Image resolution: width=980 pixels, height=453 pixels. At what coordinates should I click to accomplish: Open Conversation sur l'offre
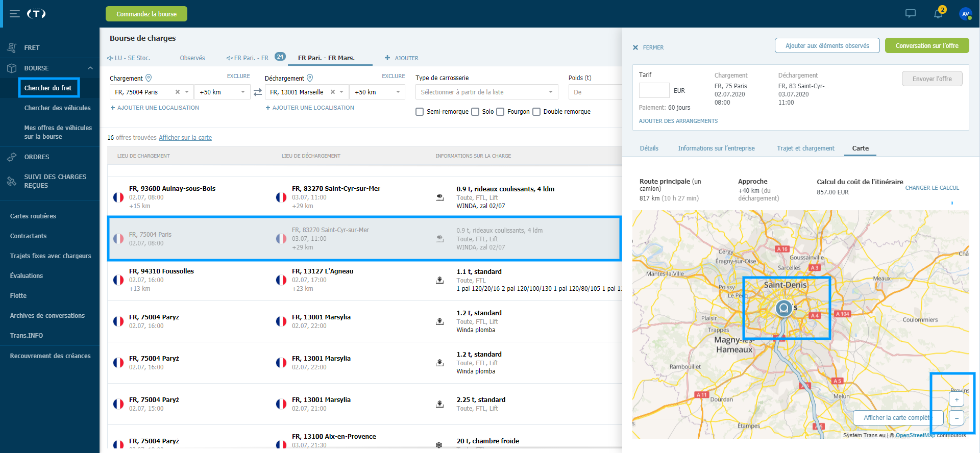point(927,45)
